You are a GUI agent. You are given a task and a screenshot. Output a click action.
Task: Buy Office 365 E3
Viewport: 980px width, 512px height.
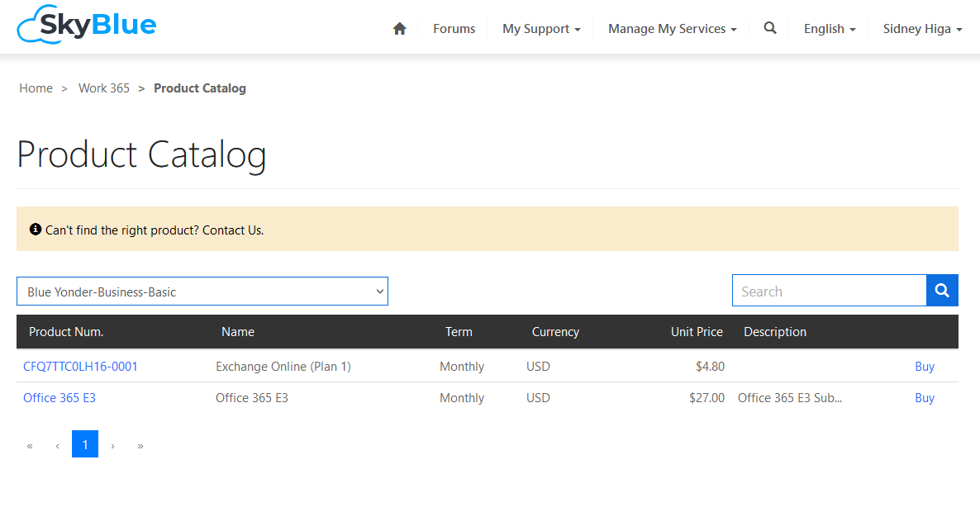point(925,398)
